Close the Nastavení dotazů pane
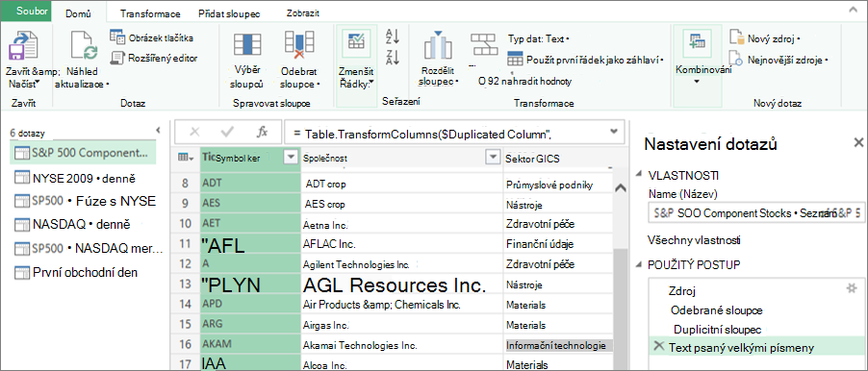Image resolution: width=868 pixels, height=371 pixels. click(x=858, y=143)
